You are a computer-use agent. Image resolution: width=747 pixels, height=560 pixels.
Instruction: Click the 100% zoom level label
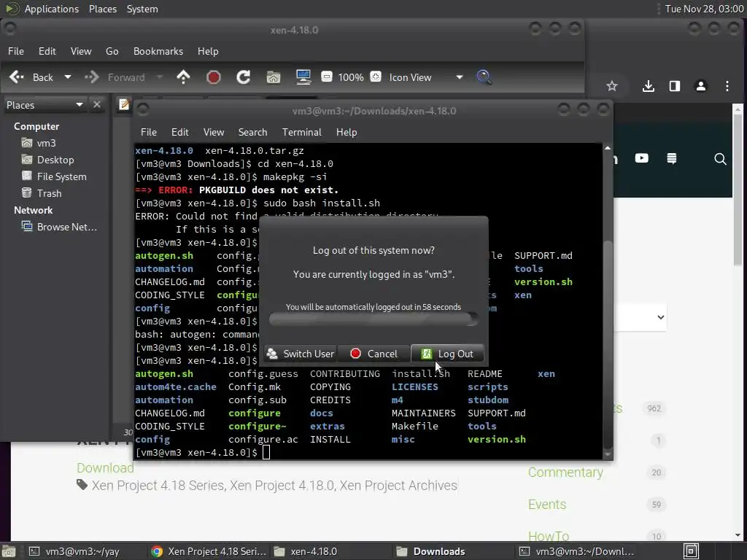(x=351, y=77)
